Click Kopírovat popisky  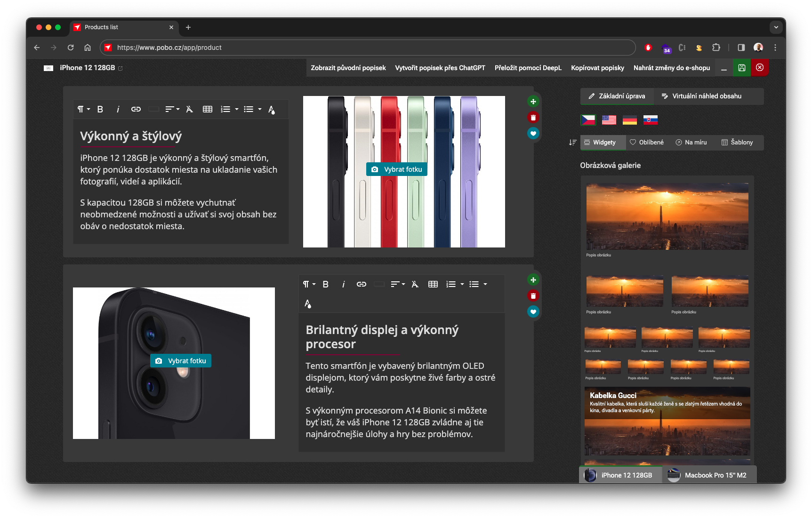pyautogui.click(x=597, y=68)
